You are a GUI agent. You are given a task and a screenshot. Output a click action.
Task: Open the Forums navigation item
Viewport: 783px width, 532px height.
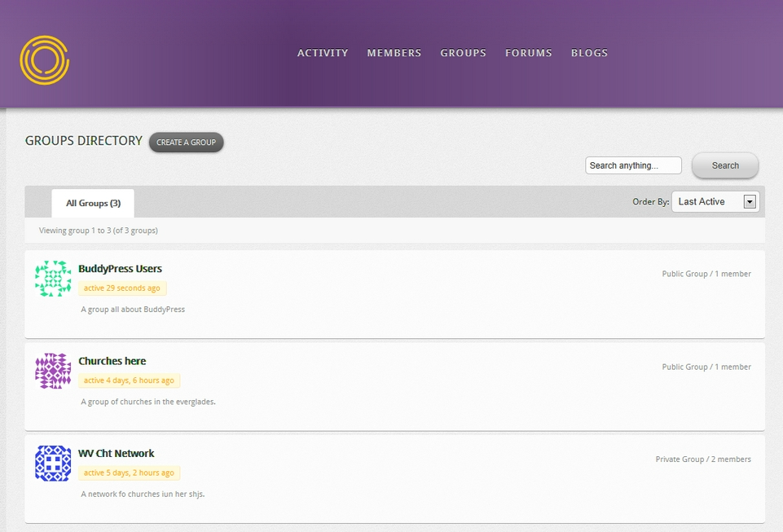pyautogui.click(x=528, y=53)
